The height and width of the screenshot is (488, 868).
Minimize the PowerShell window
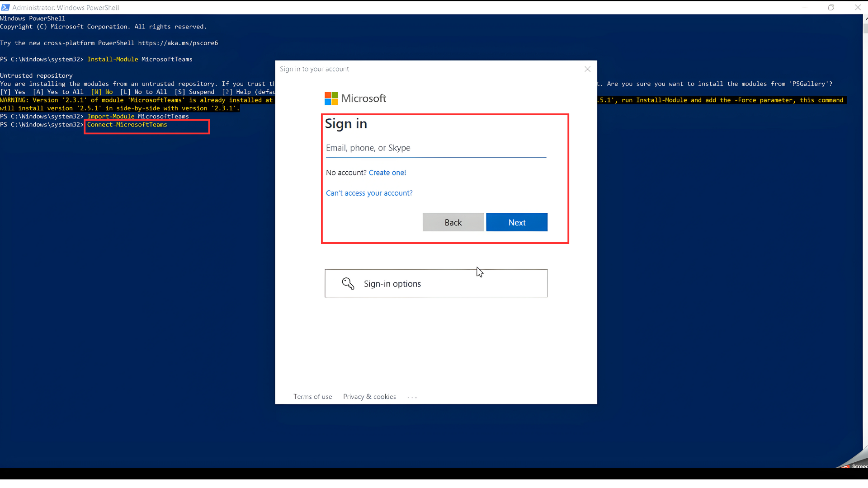[x=805, y=7]
